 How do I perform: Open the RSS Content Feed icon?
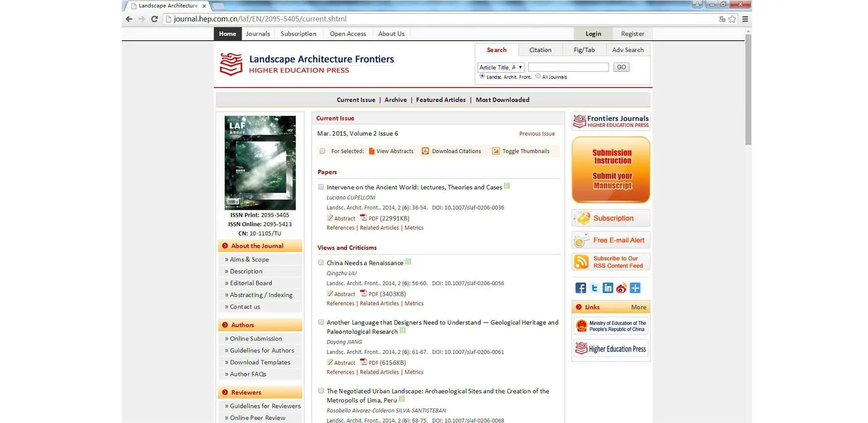(582, 262)
